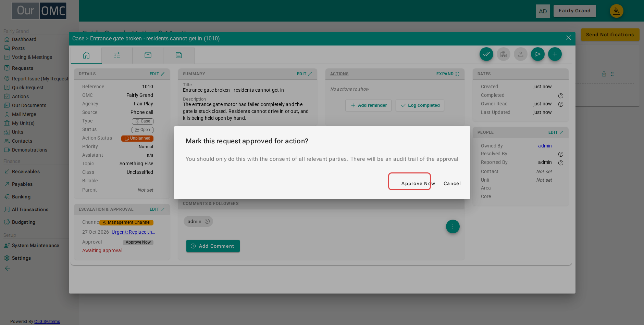Confirm with the Approve Now dialog button
Image resolution: width=644 pixels, height=325 pixels.
[418, 183]
